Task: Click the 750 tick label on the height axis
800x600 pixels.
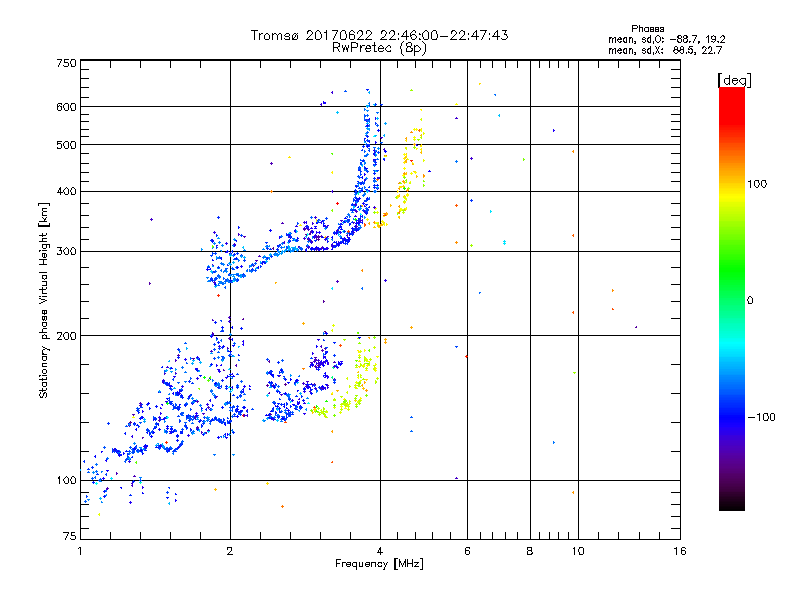Action: [65, 63]
